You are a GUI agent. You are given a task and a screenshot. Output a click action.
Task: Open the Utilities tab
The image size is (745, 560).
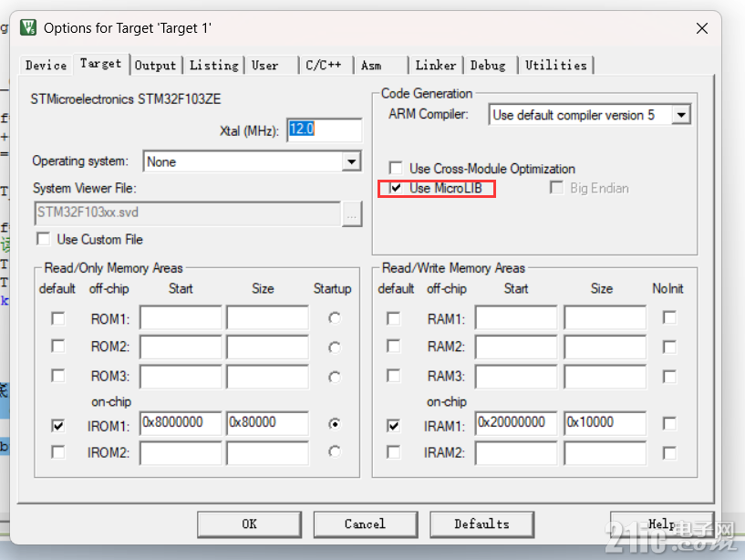pos(556,65)
